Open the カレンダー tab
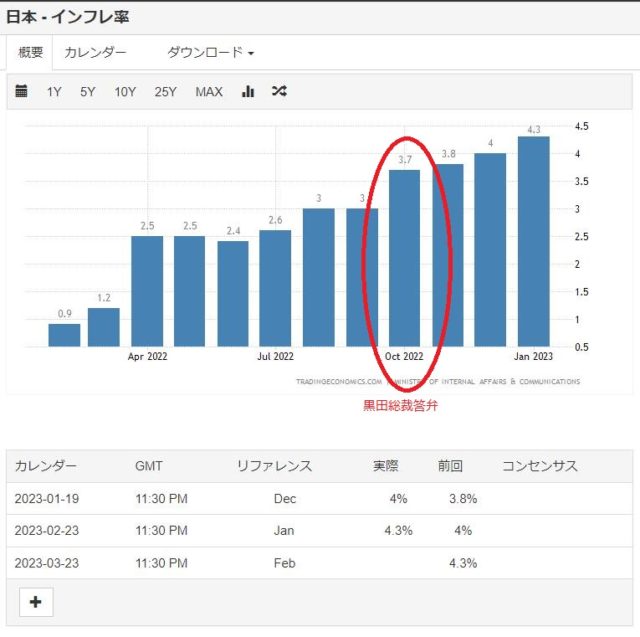 [x=95, y=52]
